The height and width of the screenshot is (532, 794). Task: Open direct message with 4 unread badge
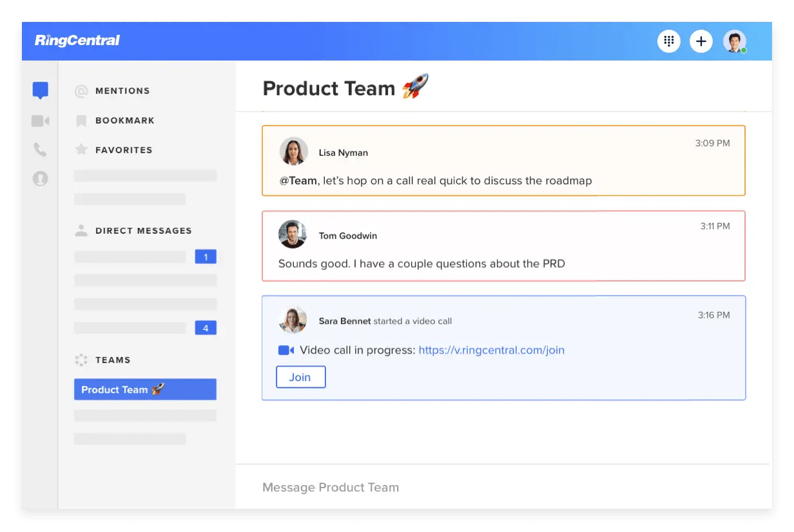pos(145,328)
